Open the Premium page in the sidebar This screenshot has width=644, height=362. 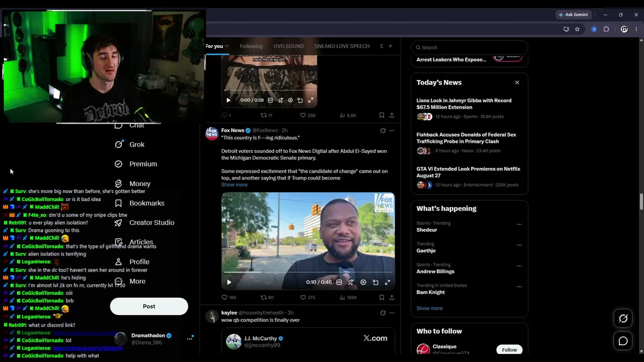pyautogui.click(x=136, y=164)
